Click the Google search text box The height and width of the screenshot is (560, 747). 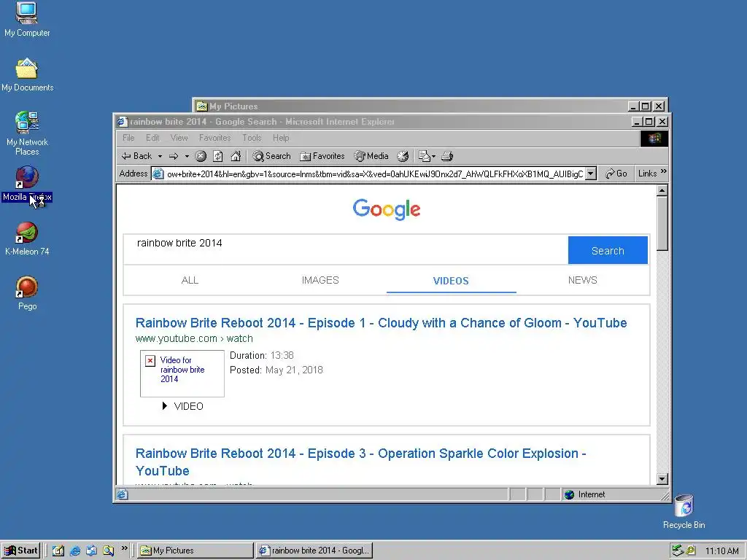click(346, 249)
